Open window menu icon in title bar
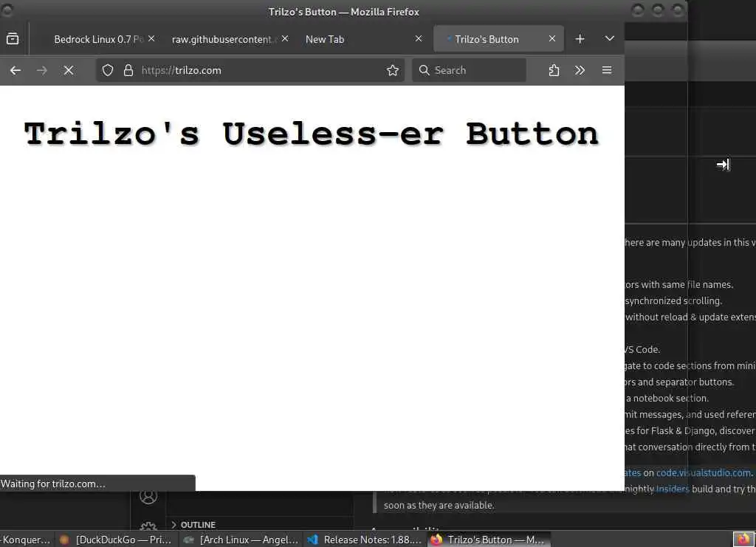The image size is (756, 547). (x=7, y=10)
